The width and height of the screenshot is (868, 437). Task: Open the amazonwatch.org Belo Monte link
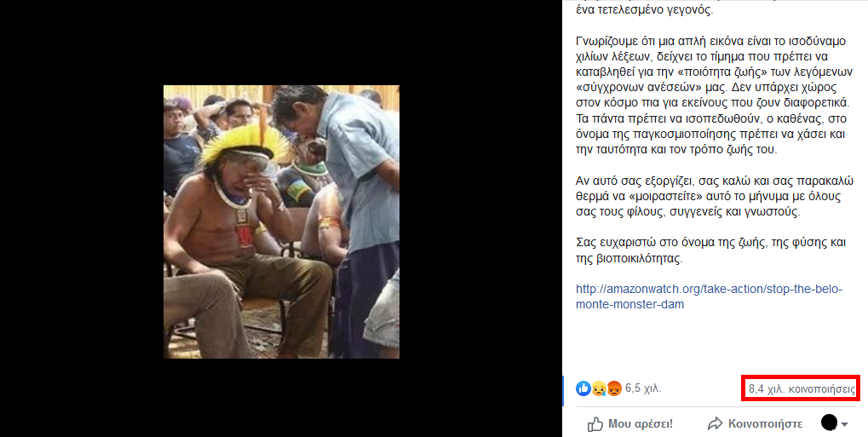[x=709, y=296]
